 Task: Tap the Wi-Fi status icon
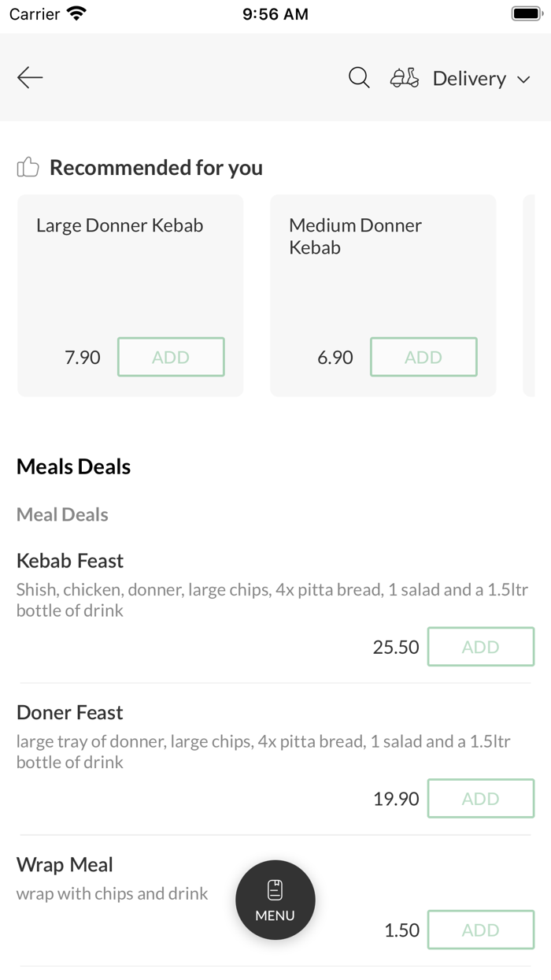(x=77, y=13)
